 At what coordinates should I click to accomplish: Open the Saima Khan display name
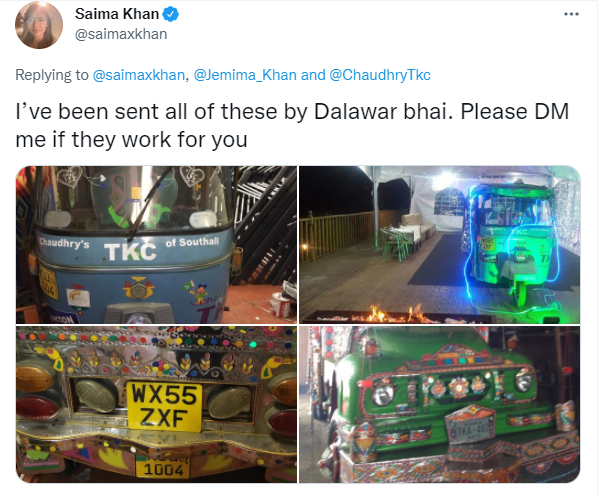[117, 14]
